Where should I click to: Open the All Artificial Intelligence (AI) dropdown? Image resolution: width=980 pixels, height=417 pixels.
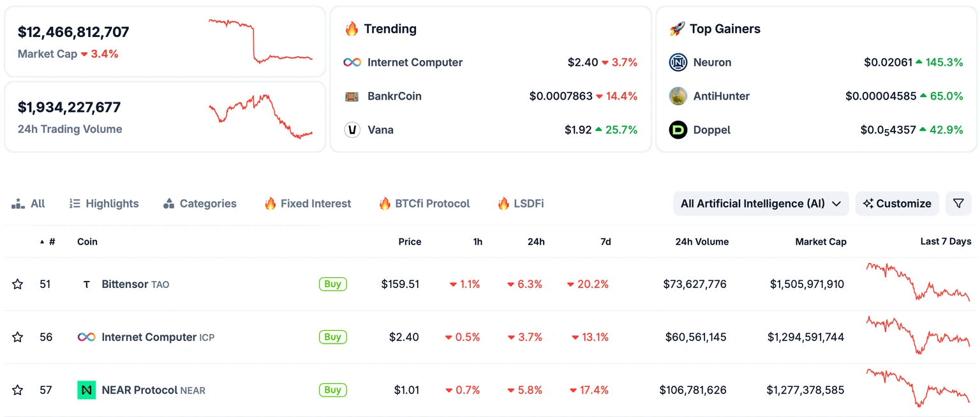(761, 204)
